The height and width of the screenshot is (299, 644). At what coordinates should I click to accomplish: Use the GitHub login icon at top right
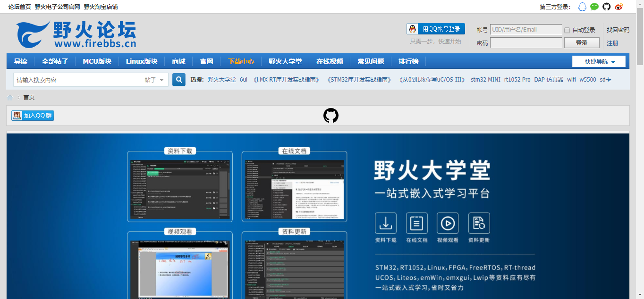tap(606, 7)
